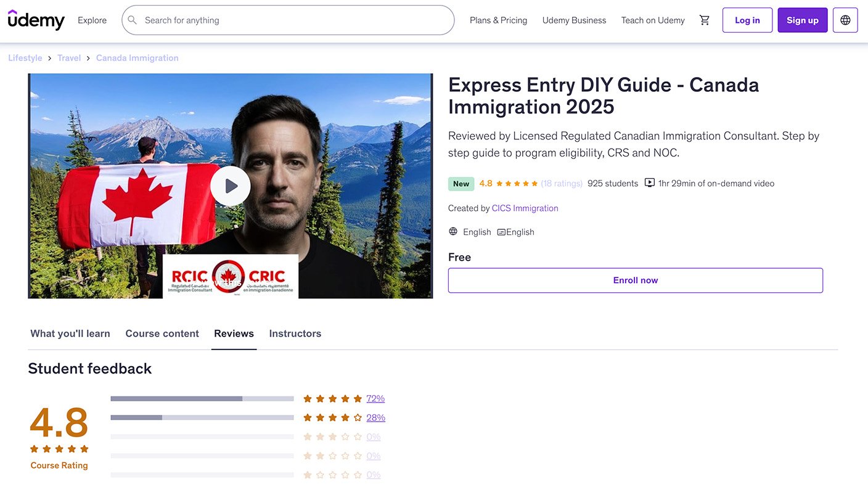Open the Lifestyle breadcrumb
Viewport: 868px width, 495px height.
pos(25,58)
